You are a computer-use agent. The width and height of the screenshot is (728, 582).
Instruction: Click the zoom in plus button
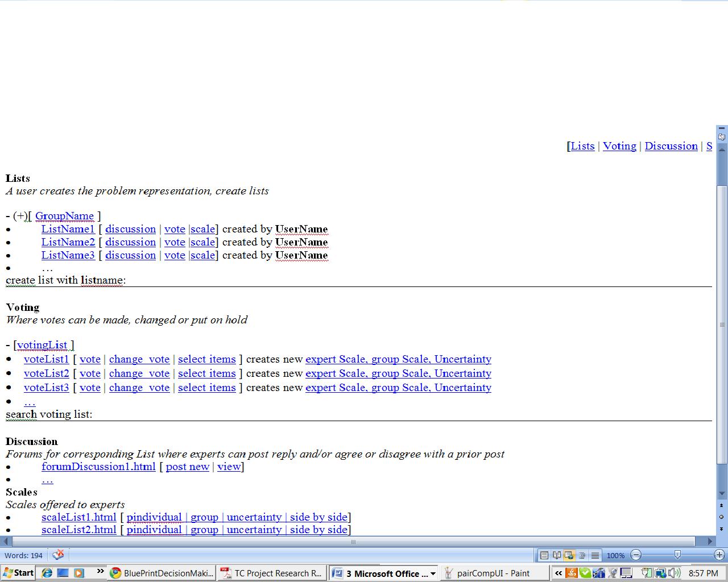pos(719,555)
